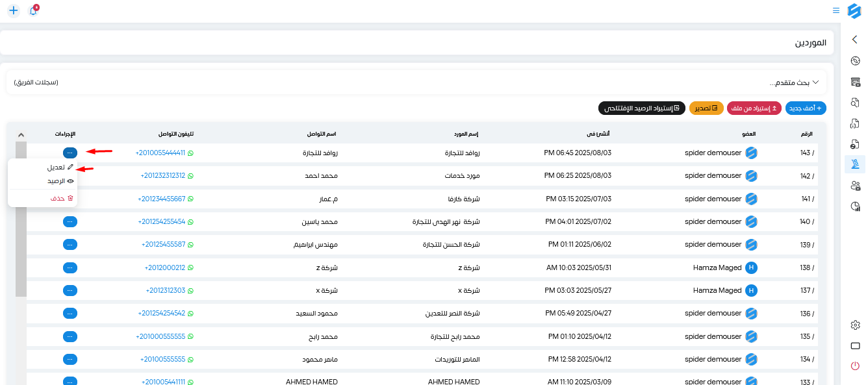Open the pie chart reports sidebar icon
This screenshot has width=868, height=385.
(x=855, y=206)
